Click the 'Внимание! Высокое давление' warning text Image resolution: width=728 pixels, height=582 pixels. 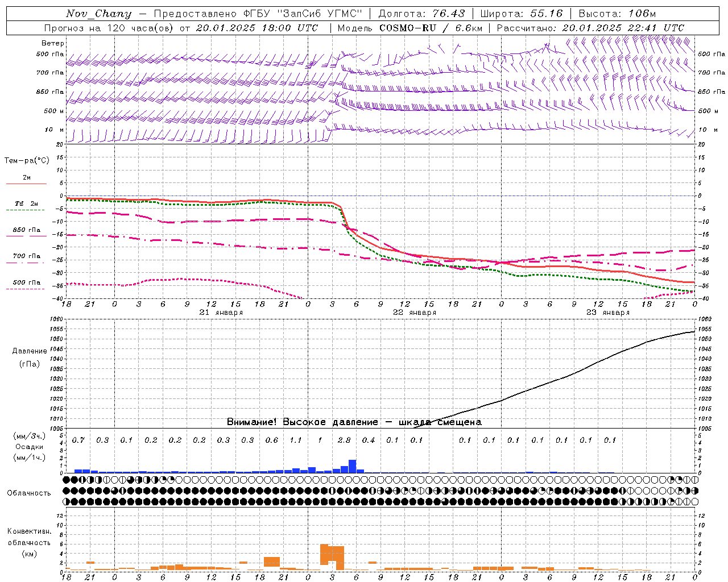[x=302, y=422]
